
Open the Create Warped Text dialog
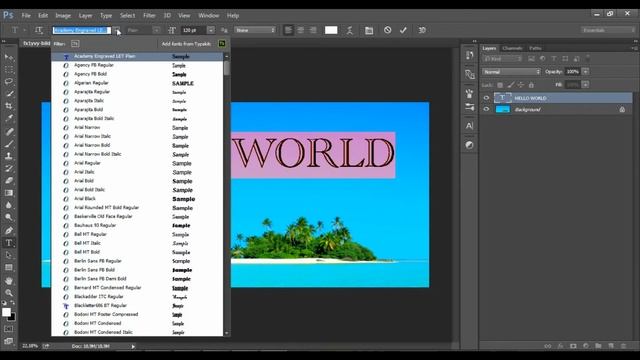tap(350, 30)
